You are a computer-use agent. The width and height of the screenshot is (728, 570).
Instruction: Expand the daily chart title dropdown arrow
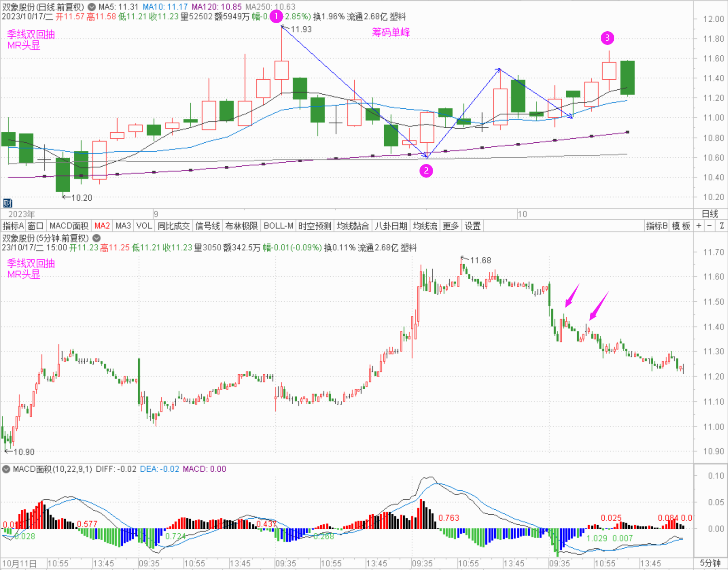coord(92,7)
